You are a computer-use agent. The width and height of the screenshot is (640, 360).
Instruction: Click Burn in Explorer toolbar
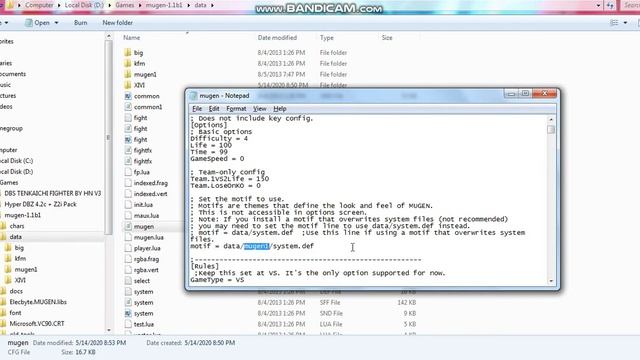point(80,23)
